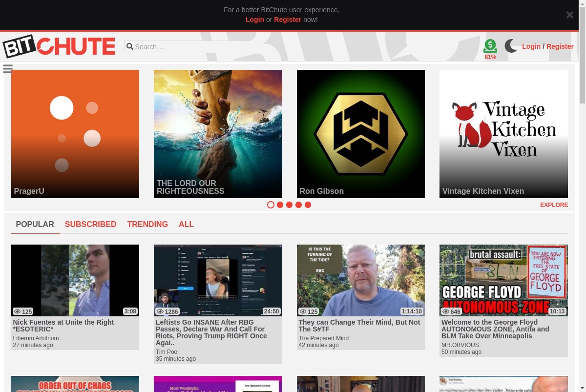This screenshot has height=392, width=586.
Task: Select fifth carousel page dot
Action: click(308, 205)
